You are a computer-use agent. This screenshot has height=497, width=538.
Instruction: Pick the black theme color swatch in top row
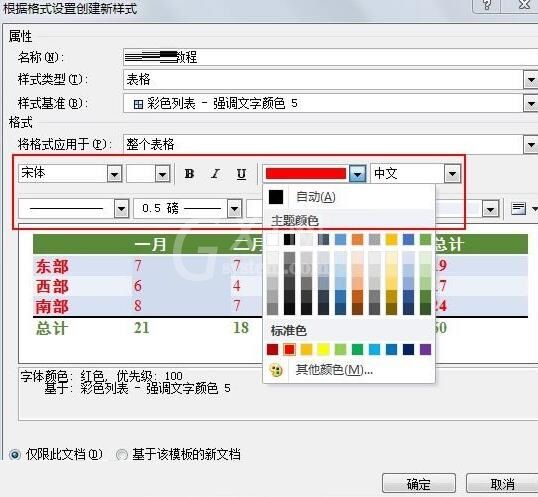point(289,239)
